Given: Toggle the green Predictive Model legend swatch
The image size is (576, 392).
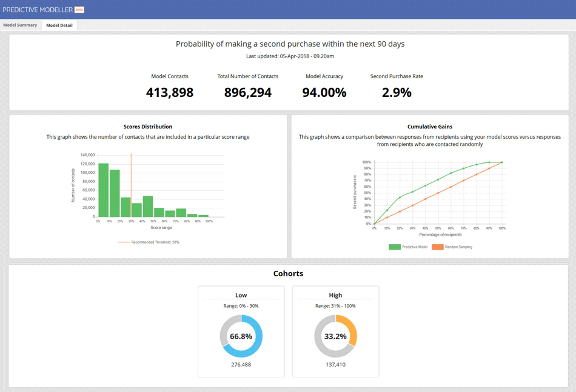Looking at the screenshot, I should [394, 247].
